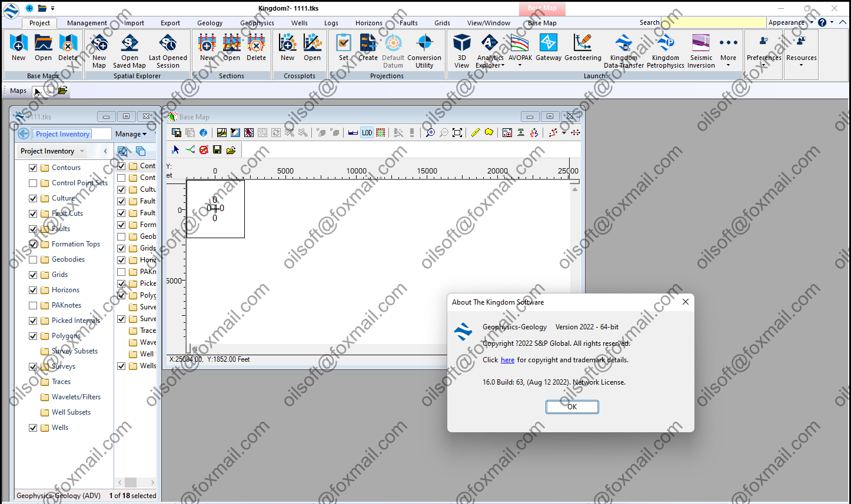Uncheck the Contours checkbox
The image size is (851, 504).
coord(33,168)
